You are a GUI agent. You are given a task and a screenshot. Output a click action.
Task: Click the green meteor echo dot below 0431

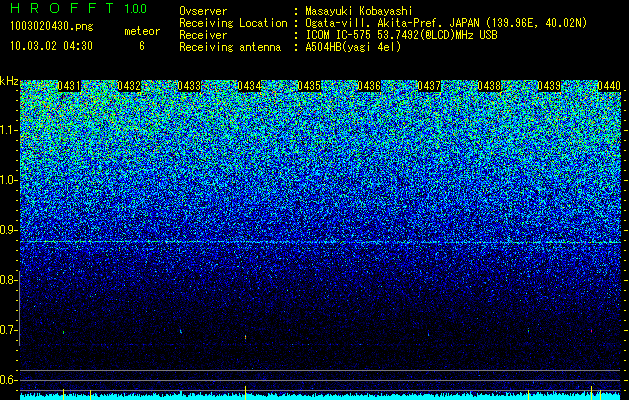(63, 332)
